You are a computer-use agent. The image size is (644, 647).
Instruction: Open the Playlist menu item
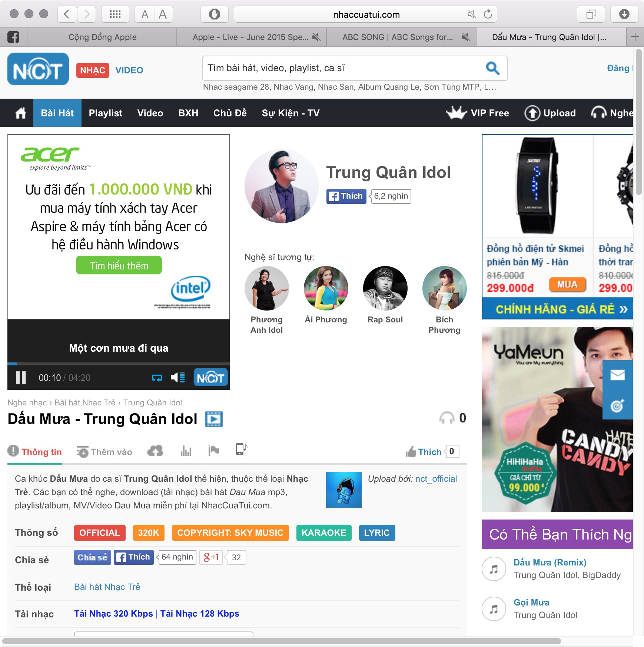(105, 113)
